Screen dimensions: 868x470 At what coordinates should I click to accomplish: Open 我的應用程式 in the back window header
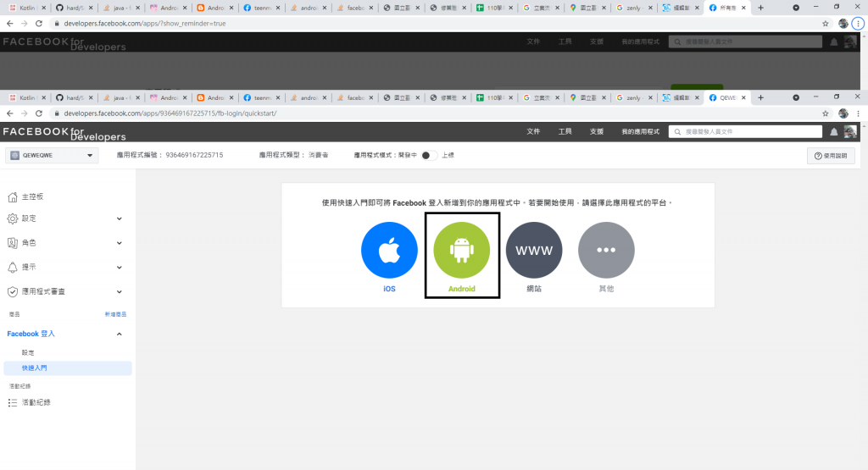point(641,42)
